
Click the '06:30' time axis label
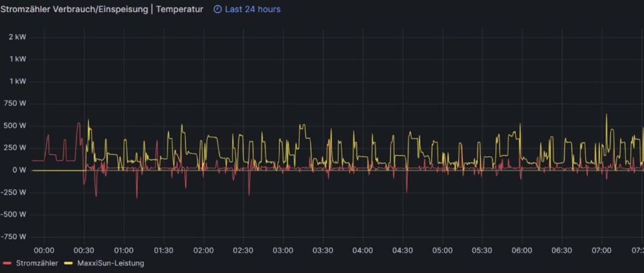pos(562,250)
